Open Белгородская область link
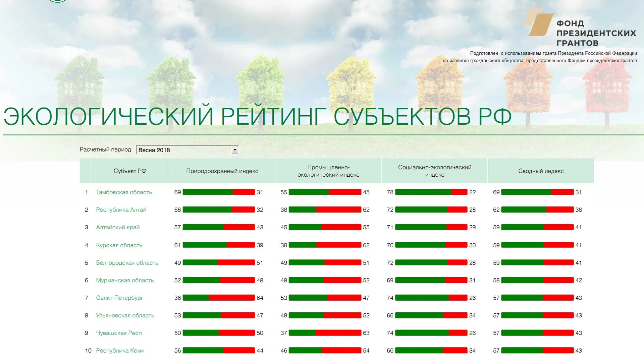Viewport: 644px width, 362px height. pos(127,263)
